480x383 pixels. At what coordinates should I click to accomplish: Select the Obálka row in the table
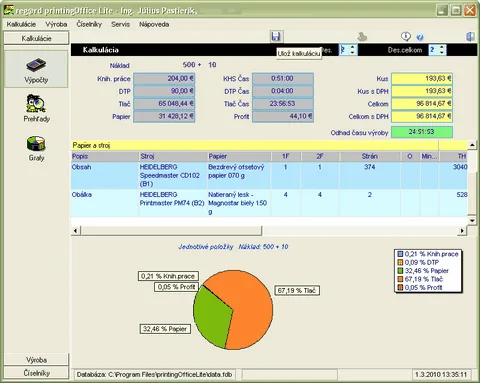(269, 203)
